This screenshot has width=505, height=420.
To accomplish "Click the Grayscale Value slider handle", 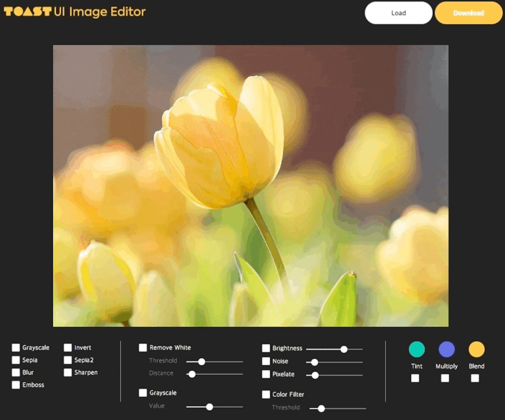I will point(209,407).
